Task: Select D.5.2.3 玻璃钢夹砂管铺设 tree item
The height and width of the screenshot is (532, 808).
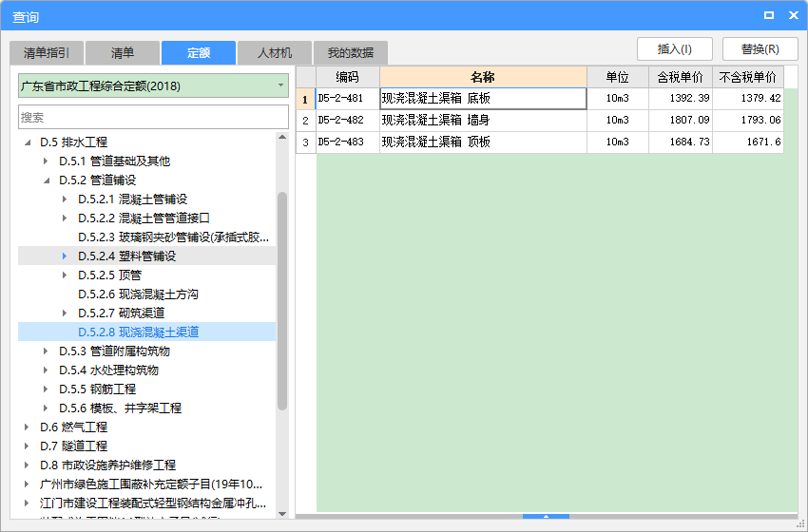Action: tap(174, 237)
